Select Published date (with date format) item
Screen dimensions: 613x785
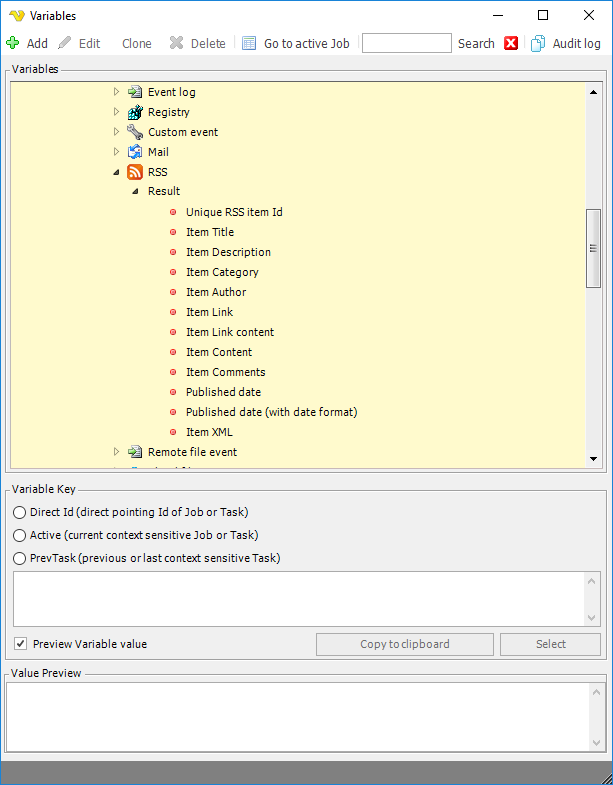[271, 412]
